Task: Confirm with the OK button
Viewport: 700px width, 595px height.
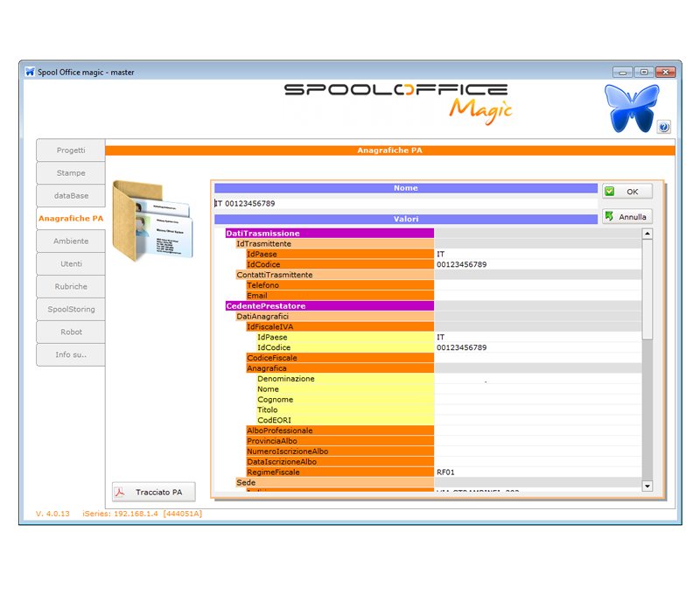Action: [627, 192]
